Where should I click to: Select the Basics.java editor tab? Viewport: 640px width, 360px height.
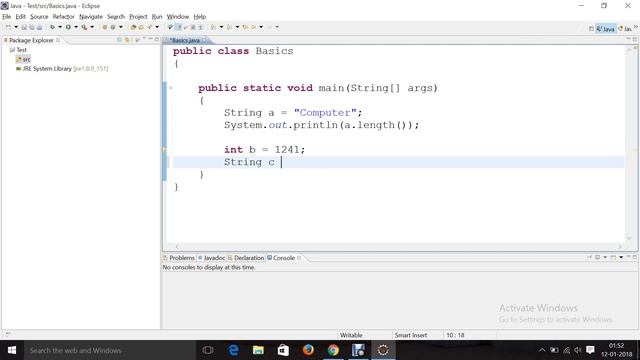(186, 40)
